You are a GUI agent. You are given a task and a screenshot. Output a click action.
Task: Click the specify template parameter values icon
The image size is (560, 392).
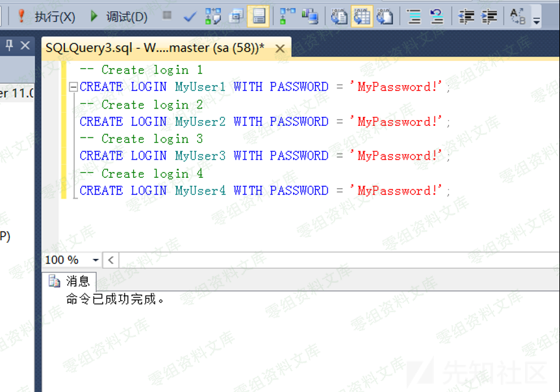518,16
